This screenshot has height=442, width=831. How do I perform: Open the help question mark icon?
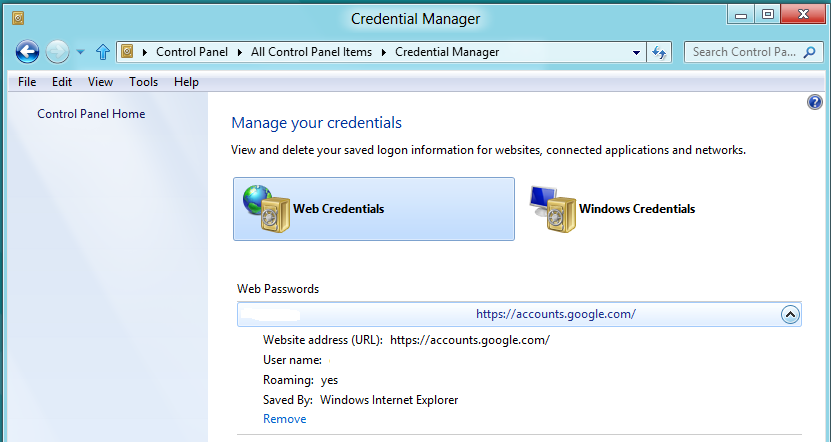pos(815,102)
